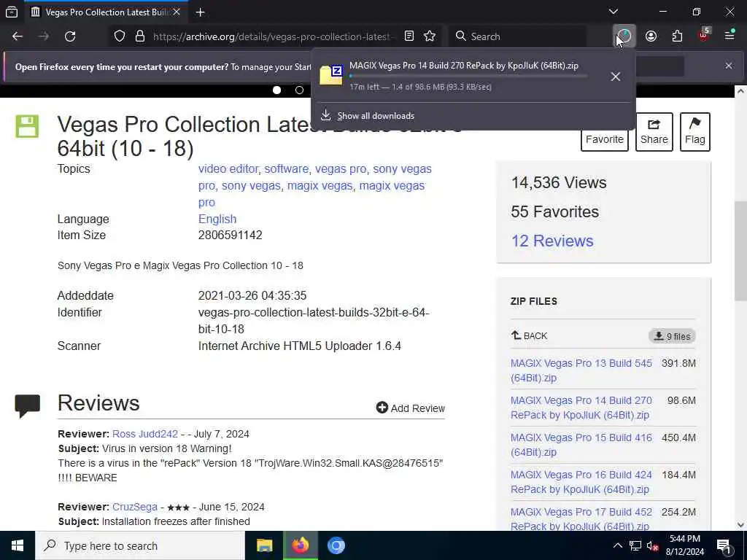The width and height of the screenshot is (747, 560).
Task: Click Add Review
Action: (x=410, y=408)
